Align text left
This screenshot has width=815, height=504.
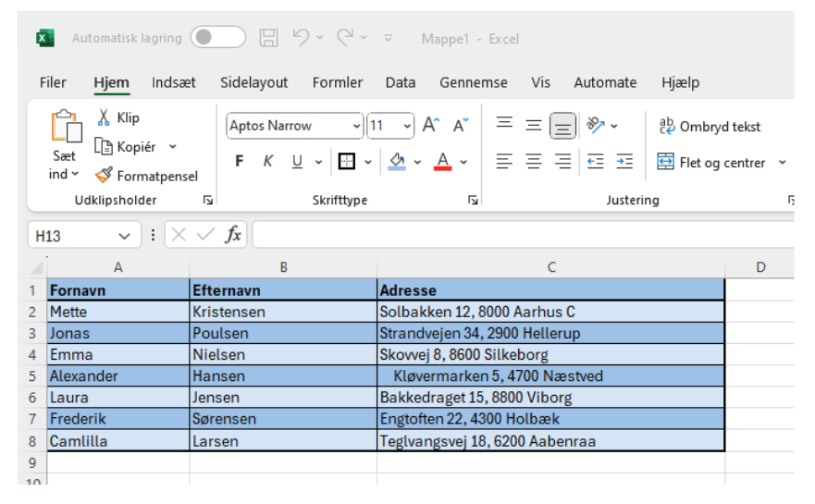[504, 161]
